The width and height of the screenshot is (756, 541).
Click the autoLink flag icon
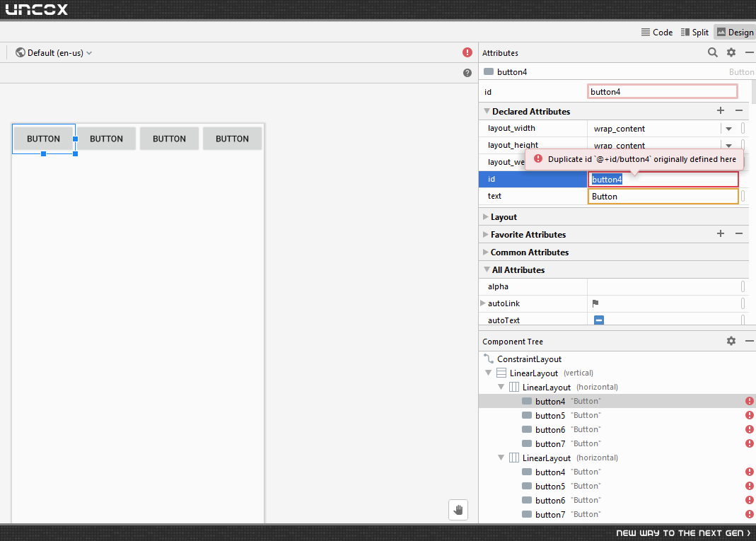[x=595, y=303]
